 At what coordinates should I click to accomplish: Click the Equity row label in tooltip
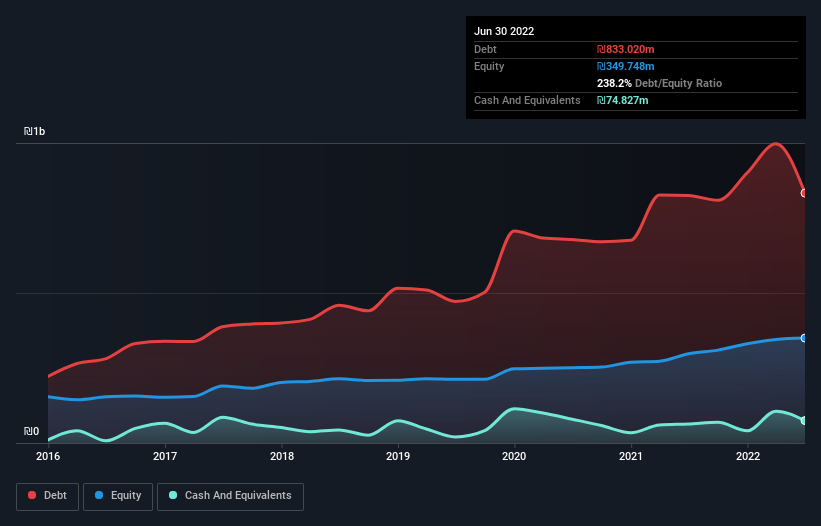click(489, 66)
